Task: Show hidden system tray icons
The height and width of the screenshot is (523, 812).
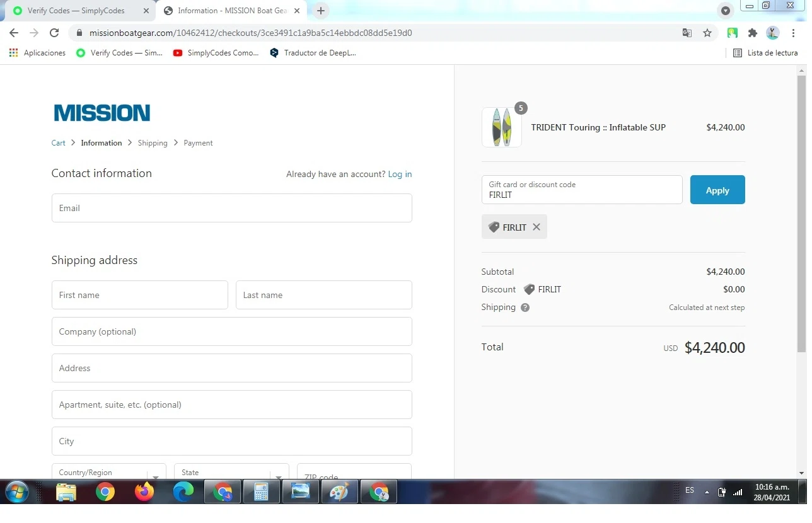Action: (x=707, y=492)
